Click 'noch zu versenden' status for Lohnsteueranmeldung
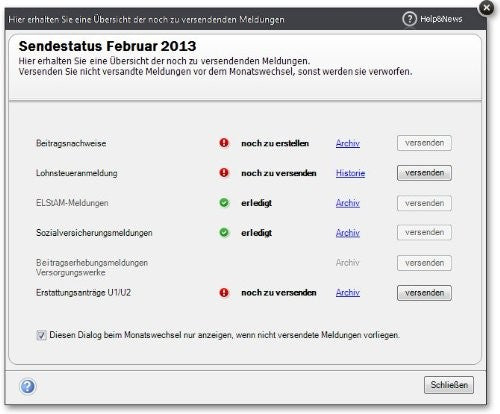Screen dimensions: 500x414 point(279,173)
